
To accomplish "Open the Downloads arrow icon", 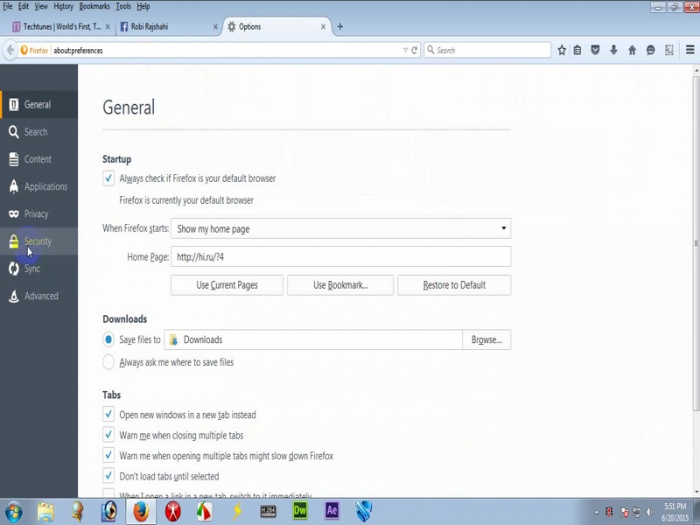I will click(613, 50).
